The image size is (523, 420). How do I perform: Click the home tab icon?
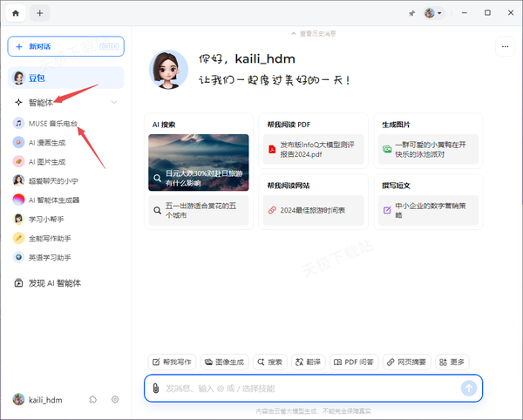[x=15, y=13]
